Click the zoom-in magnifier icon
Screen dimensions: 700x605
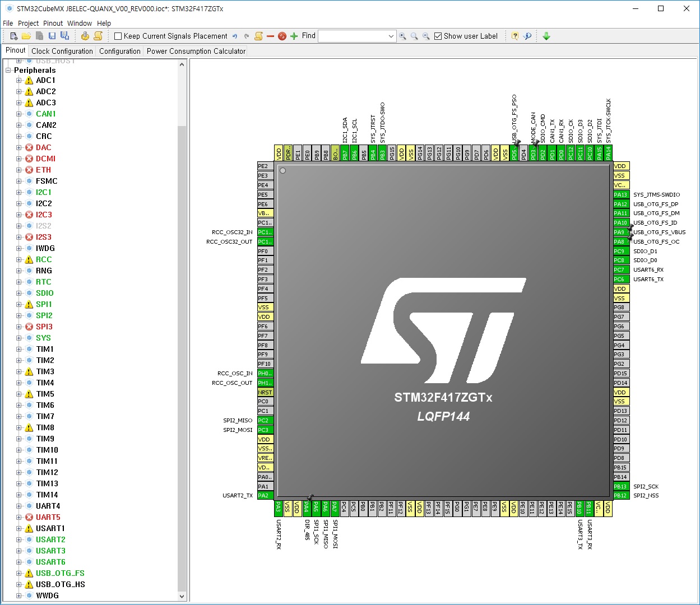click(403, 36)
